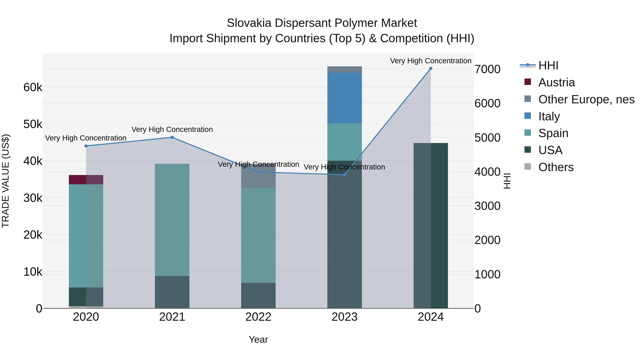Select the 2024 HHI data point
The image size is (644, 362).
[x=431, y=68]
